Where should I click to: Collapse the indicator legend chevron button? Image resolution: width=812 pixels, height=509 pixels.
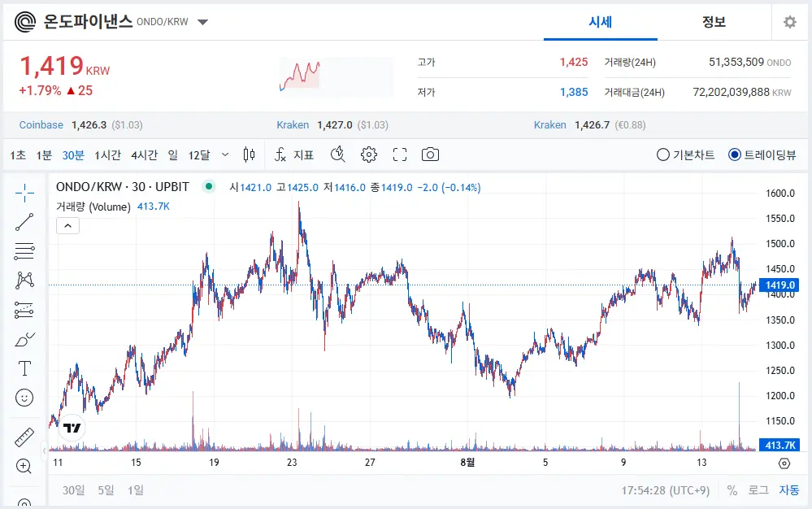pyautogui.click(x=67, y=226)
